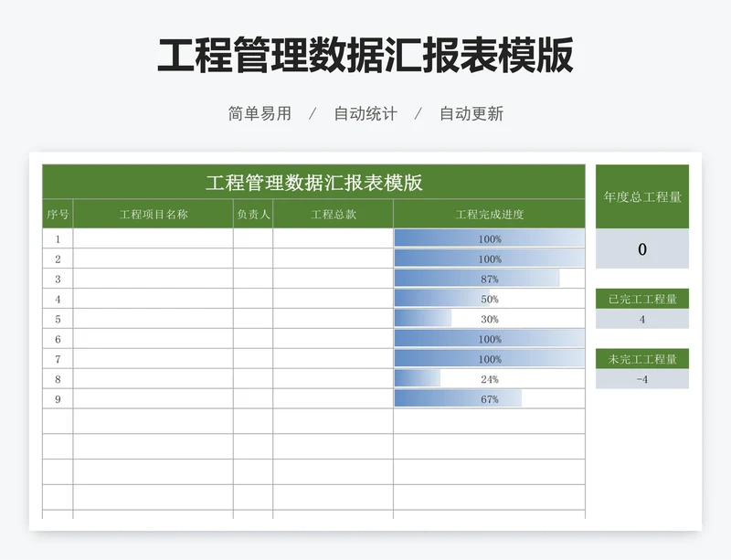Click the 自动统计 subtitle text
The width and height of the screenshot is (731, 560).
click(365, 113)
